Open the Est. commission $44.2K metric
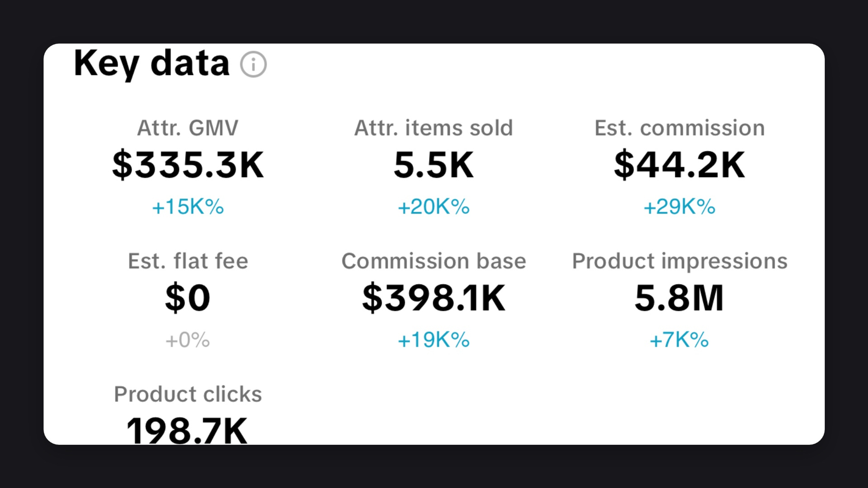868x488 pixels. point(679,165)
